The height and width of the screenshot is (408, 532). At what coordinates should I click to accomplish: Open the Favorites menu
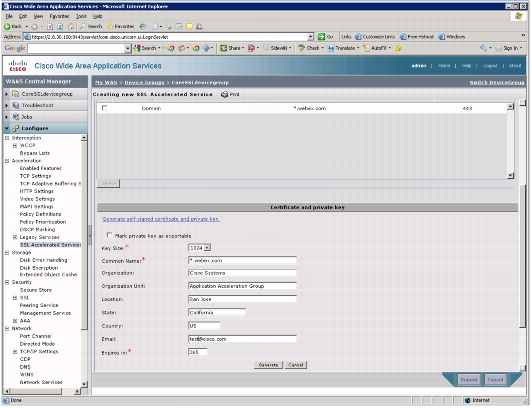coord(59,16)
